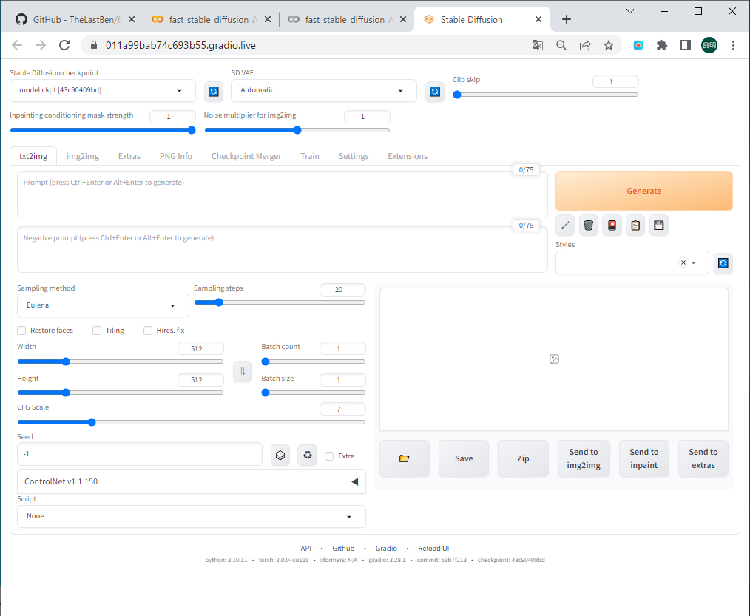Open the SD VAE dropdown
This screenshot has height=616, width=750.
pyautogui.click(x=324, y=90)
